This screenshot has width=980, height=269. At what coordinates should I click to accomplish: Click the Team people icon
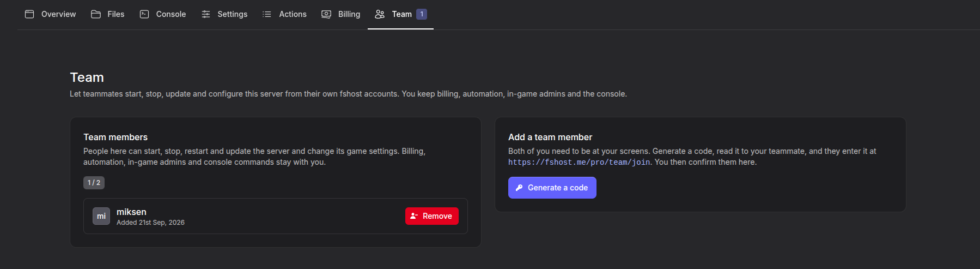point(380,14)
